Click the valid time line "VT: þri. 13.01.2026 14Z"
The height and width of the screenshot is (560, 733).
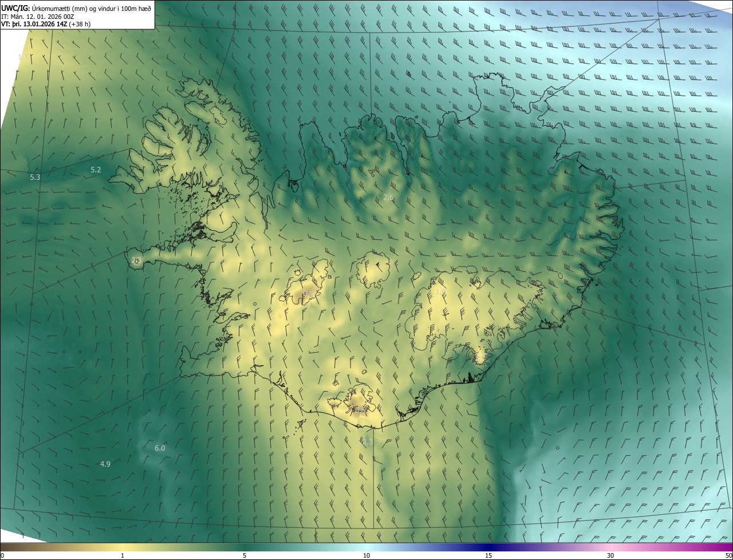pos(34,24)
